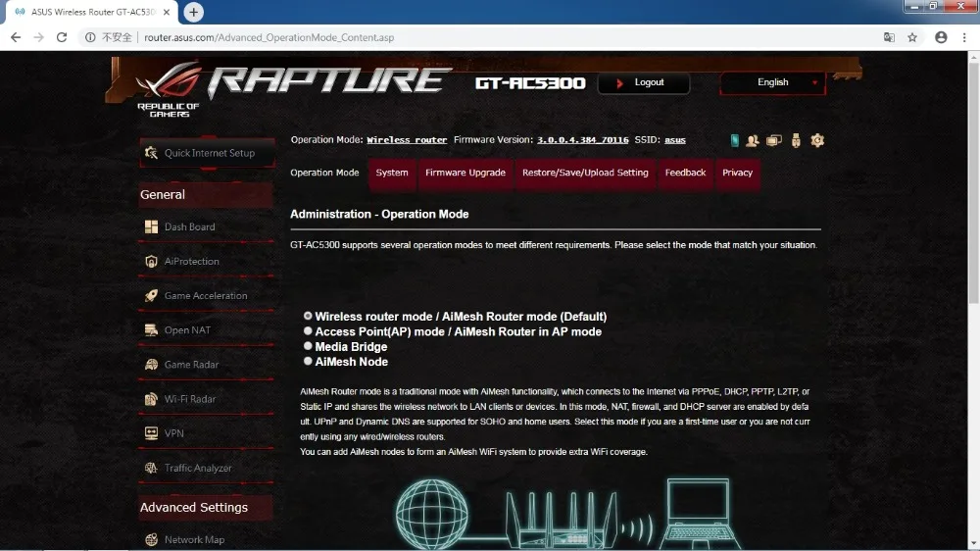Open the Dash Board menu item
The height and width of the screenshot is (551, 980).
(x=207, y=226)
